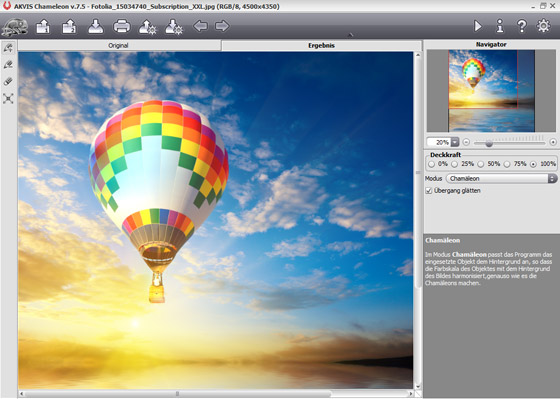
Task: Click the zoom in plus button
Action: point(553,142)
